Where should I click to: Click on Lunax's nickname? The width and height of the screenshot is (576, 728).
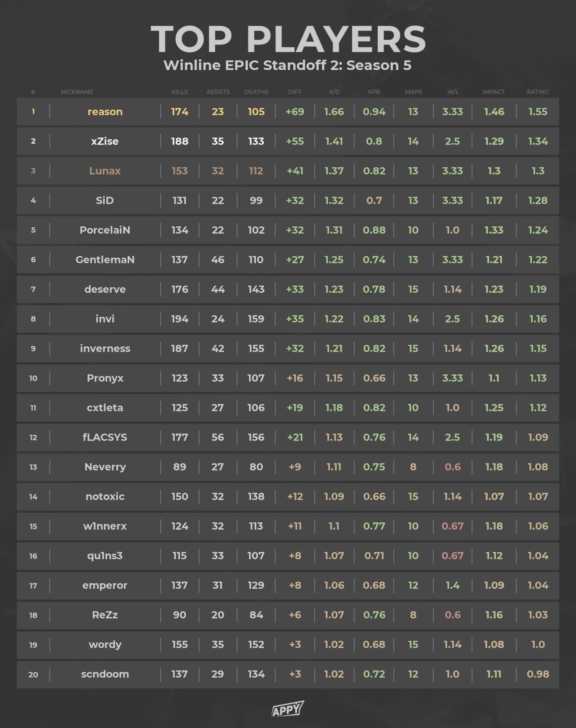pos(105,171)
